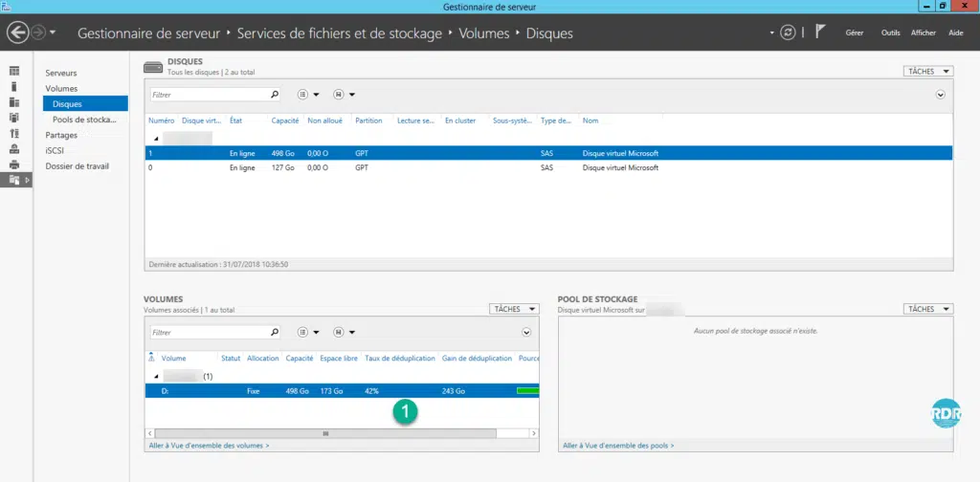The image size is (980, 482).
Task: Select Partages in the navigation pane
Action: 61,135
